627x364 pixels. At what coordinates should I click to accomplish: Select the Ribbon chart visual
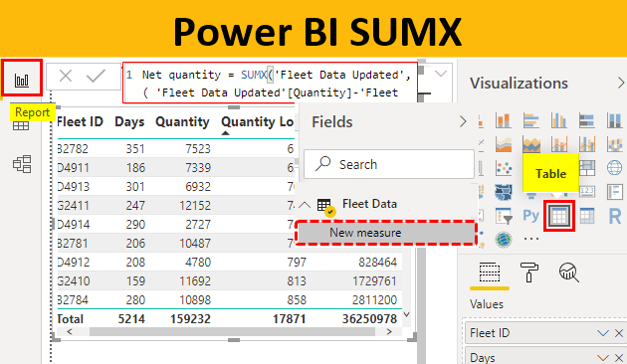click(x=615, y=144)
